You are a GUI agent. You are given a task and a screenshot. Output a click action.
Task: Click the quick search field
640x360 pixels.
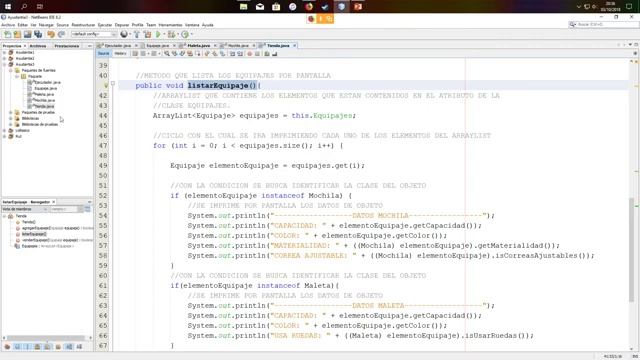604,24
